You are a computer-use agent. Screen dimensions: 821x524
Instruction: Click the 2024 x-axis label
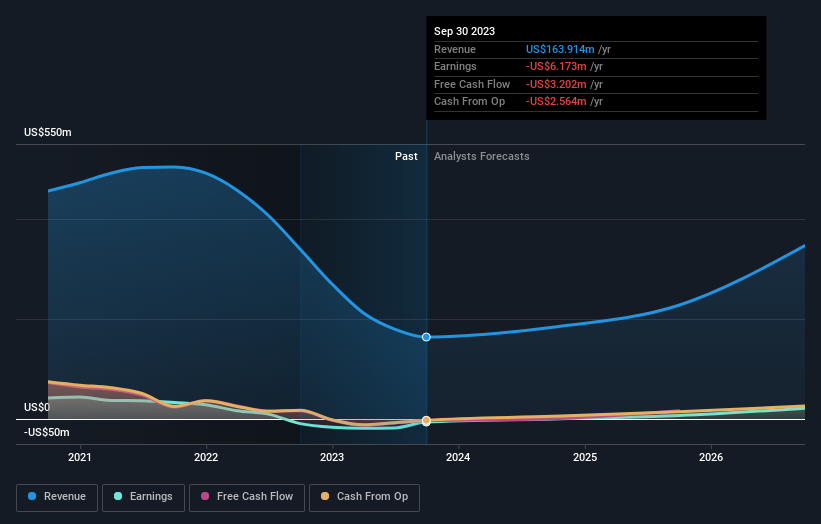pos(458,457)
